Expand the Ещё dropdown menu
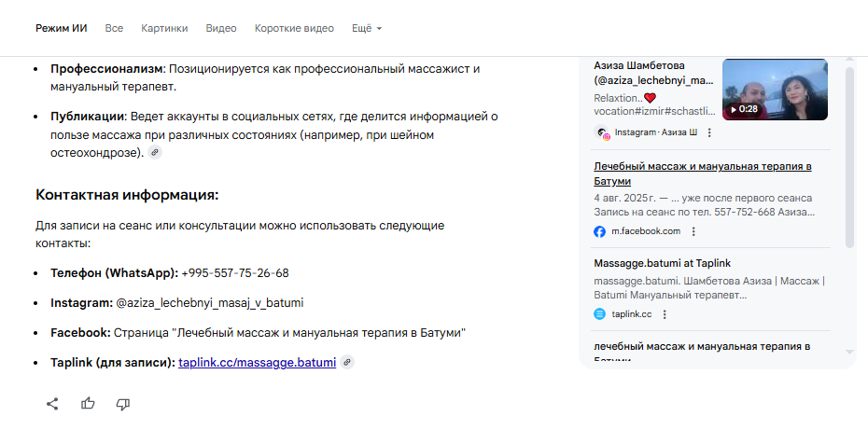This screenshot has width=868, height=430. pyautogui.click(x=367, y=28)
